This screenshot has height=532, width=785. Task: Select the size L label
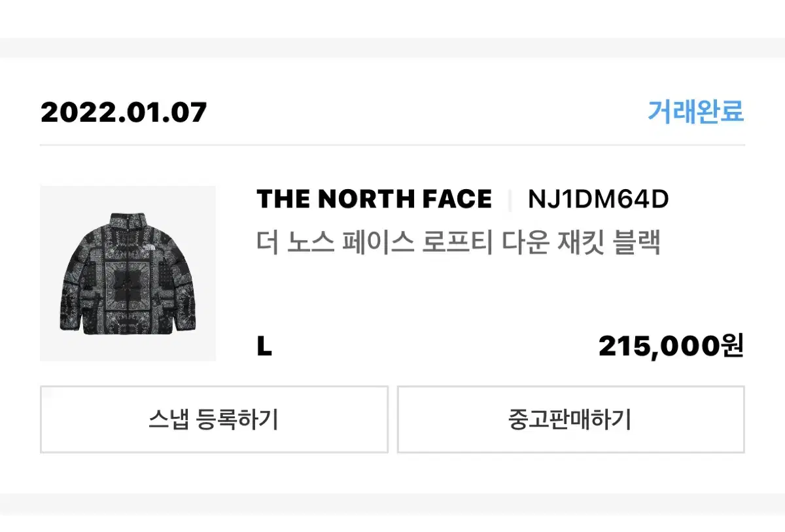click(x=264, y=347)
